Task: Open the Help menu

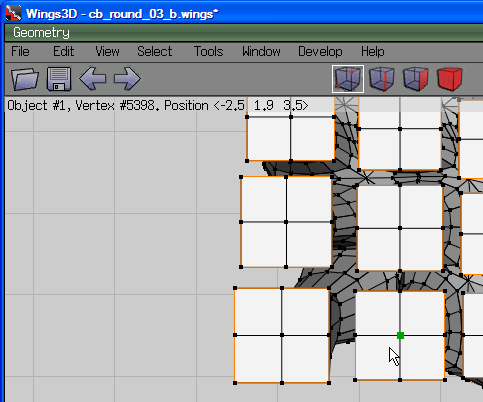Action: click(373, 52)
